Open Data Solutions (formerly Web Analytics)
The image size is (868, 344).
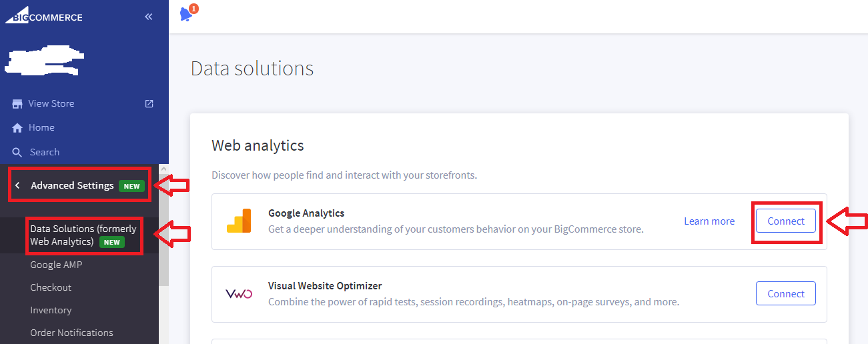coord(83,235)
